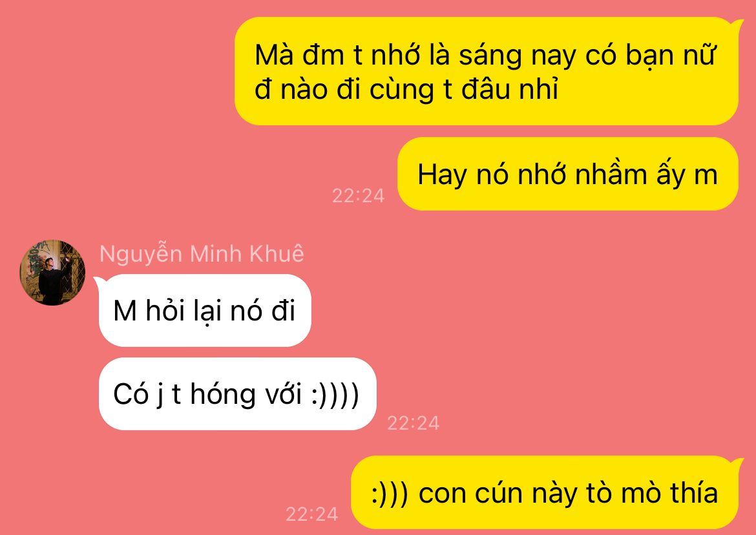Viewport: 756px width, 535px height.
Task: Select the message "Có j t hóng với :))))"
Action: coord(237,393)
